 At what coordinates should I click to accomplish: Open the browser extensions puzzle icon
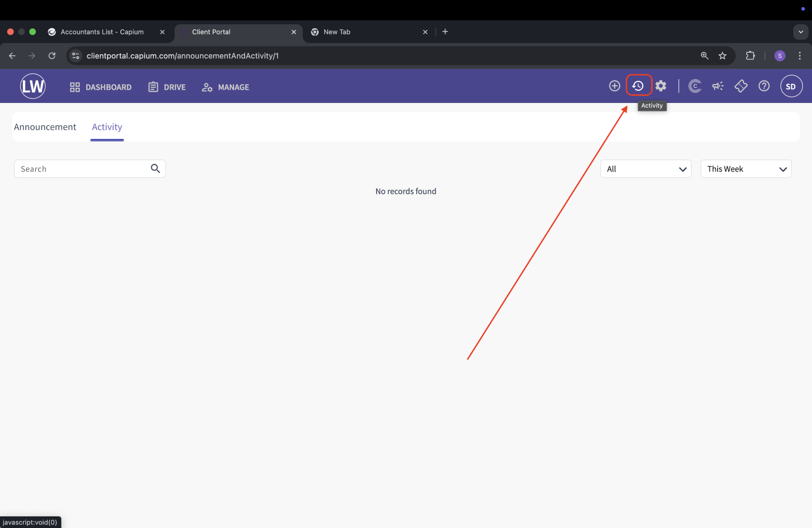[750, 56]
